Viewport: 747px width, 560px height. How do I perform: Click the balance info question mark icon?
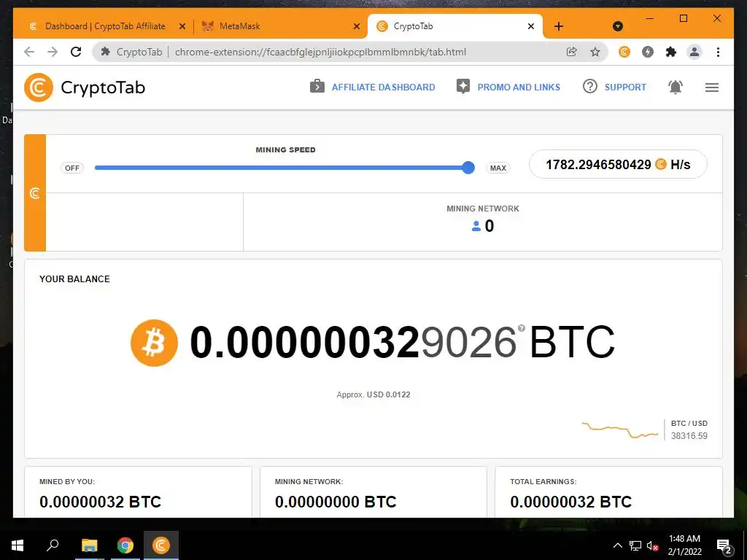click(521, 328)
